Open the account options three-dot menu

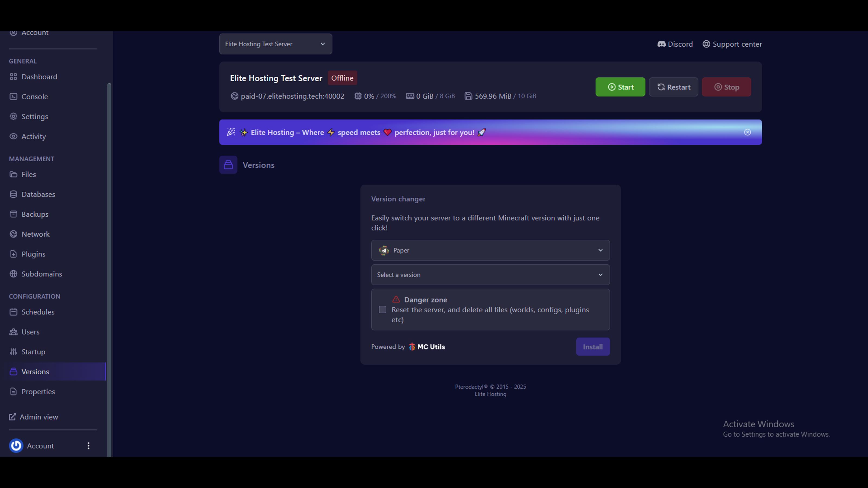[88, 445]
